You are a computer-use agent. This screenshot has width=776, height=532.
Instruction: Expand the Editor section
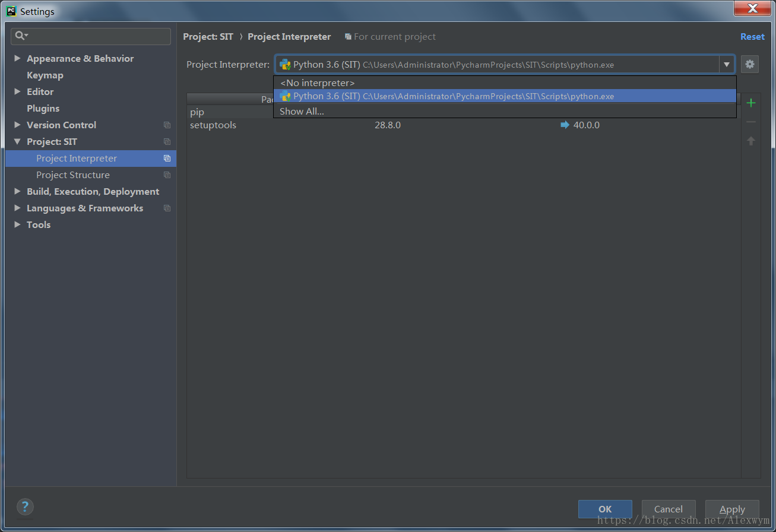17,91
